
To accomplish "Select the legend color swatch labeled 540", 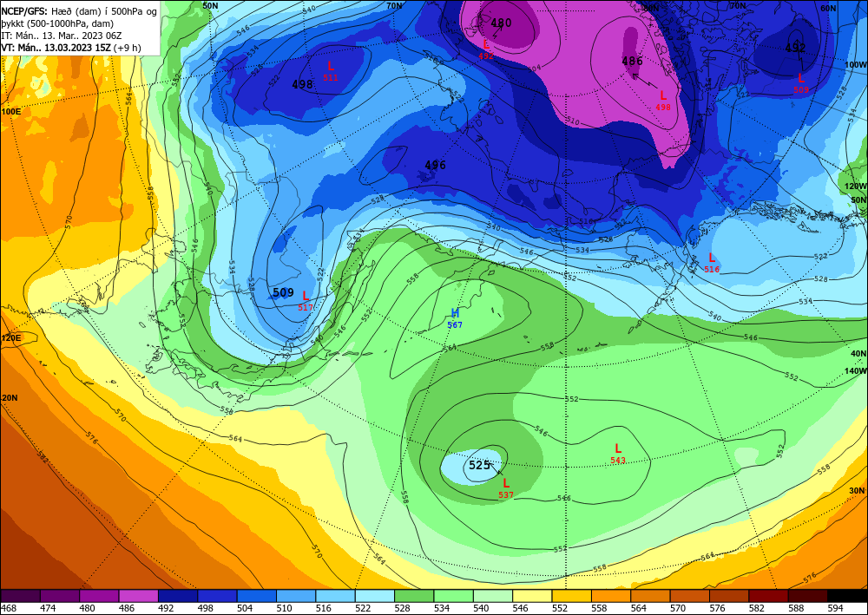I will (493, 596).
